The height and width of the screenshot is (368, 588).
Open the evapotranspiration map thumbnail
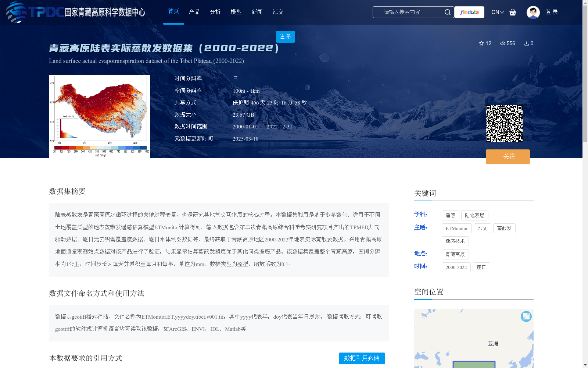tap(99, 117)
